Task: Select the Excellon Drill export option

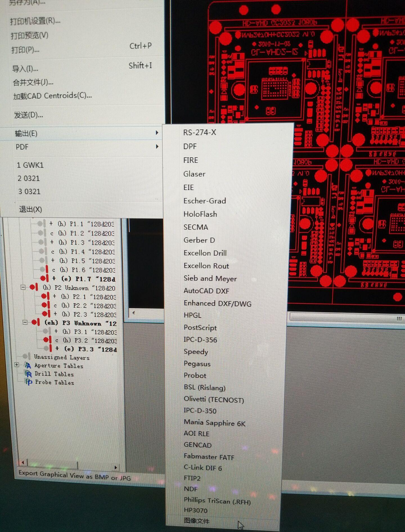Action: tap(205, 253)
